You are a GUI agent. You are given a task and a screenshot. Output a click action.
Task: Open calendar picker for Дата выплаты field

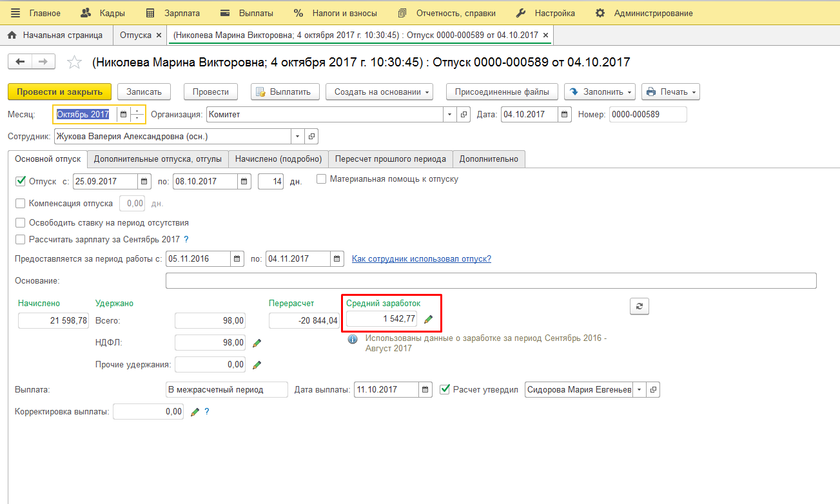[x=425, y=390]
